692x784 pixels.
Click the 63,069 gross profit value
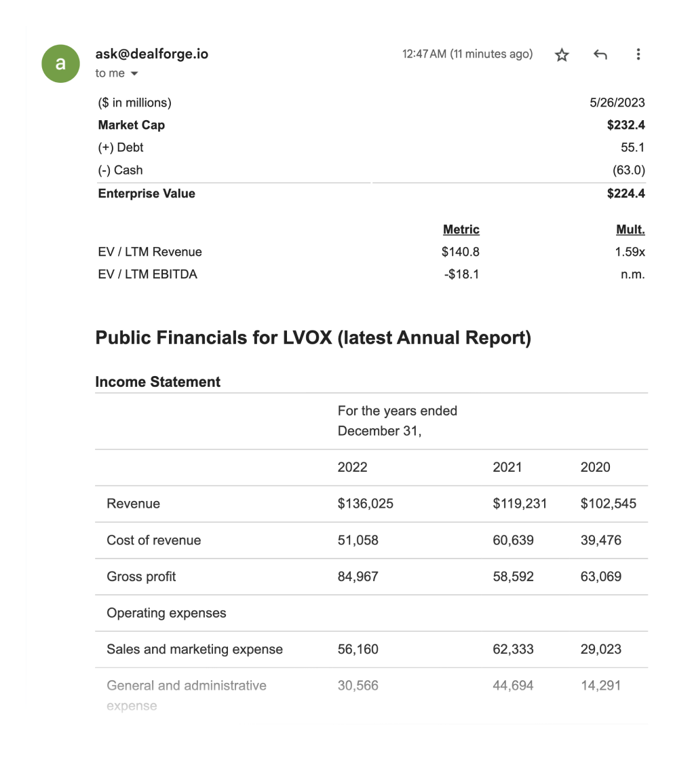pos(600,577)
